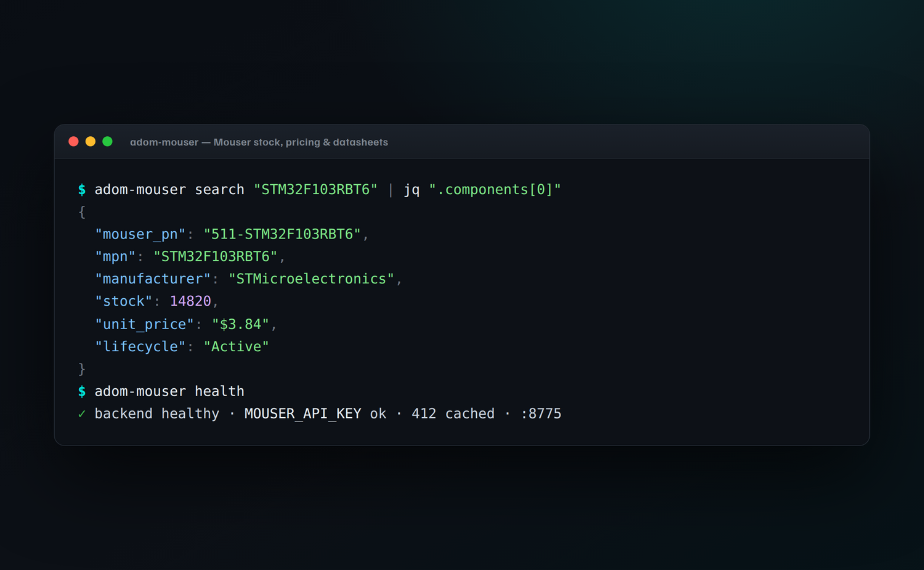924x570 pixels.
Task: Click the "MOUSER_API_KEY ok" status text
Action: pyautogui.click(x=315, y=414)
